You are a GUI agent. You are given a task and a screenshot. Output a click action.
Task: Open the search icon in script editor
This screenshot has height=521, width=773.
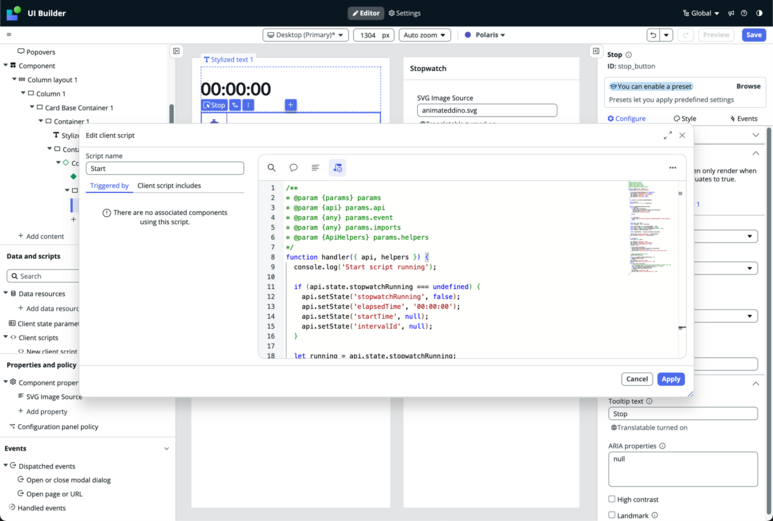(271, 168)
